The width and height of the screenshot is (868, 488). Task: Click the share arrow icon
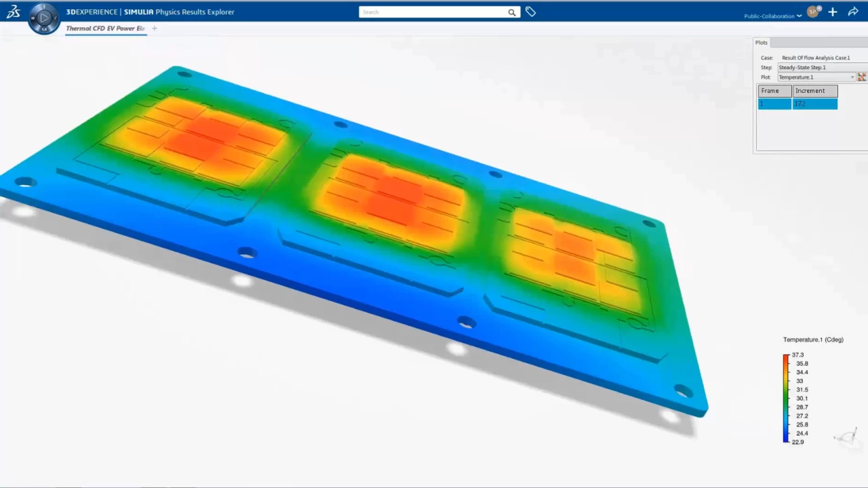(x=853, y=12)
